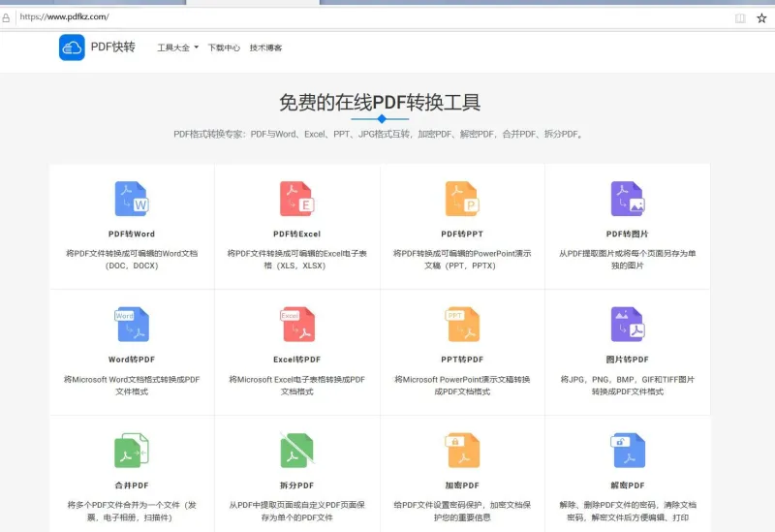Screen dimensions: 775x532
Task: Click description mentioning XLS, XLSX
Action: tap(297, 259)
